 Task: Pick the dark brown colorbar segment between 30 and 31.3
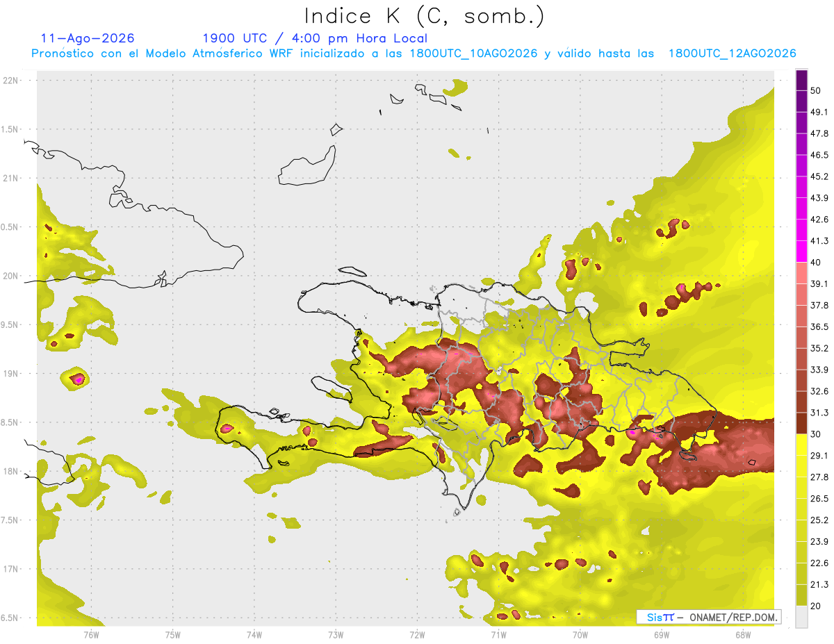801,423
